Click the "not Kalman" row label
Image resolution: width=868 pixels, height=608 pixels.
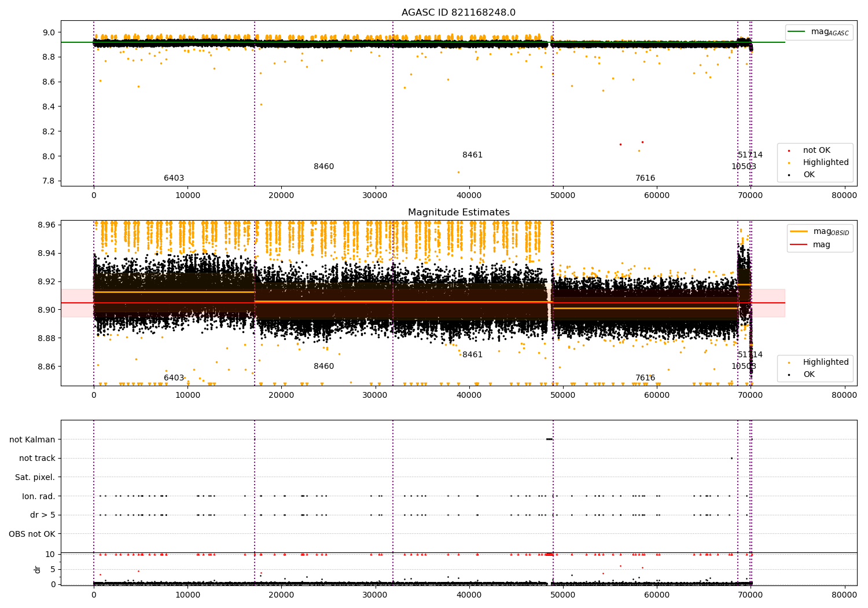pos(32,439)
